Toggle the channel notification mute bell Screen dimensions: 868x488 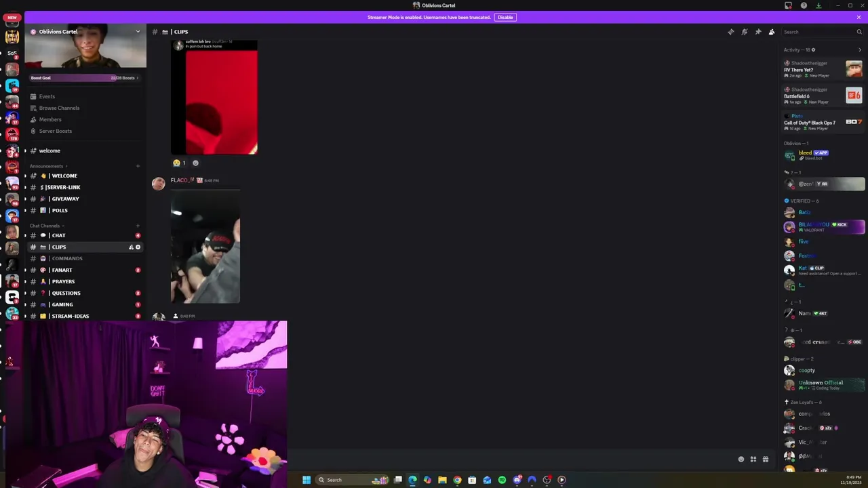pos(744,32)
